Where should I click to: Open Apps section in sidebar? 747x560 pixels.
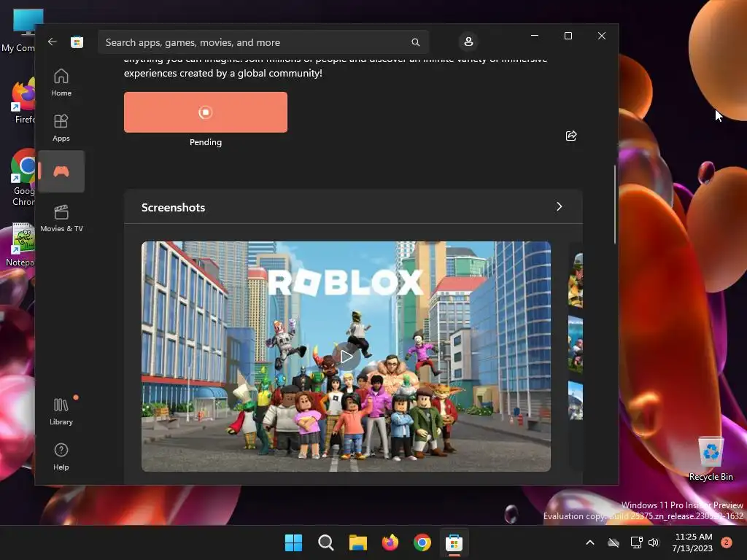[x=61, y=128]
